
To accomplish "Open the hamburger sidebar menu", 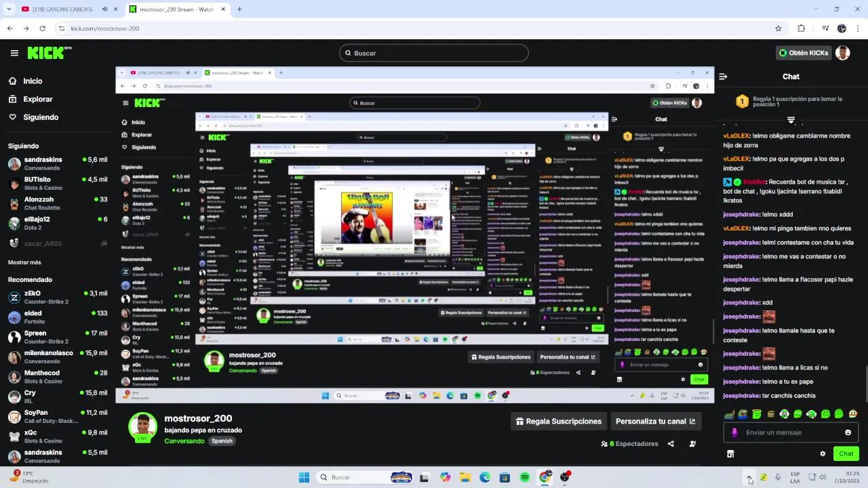I will pyautogui.click(x=14, y=53).
